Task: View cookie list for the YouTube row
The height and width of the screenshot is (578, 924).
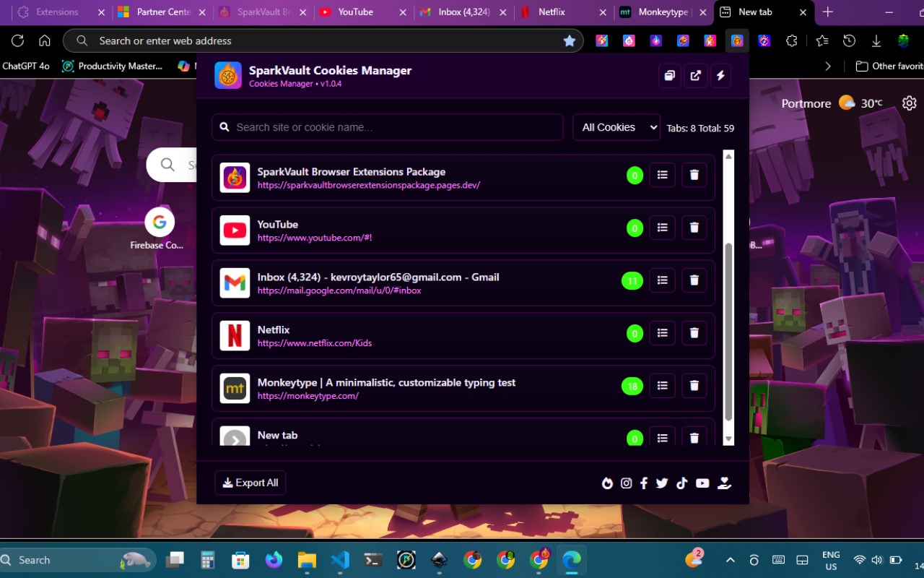Action: click(x=663, y=228)
